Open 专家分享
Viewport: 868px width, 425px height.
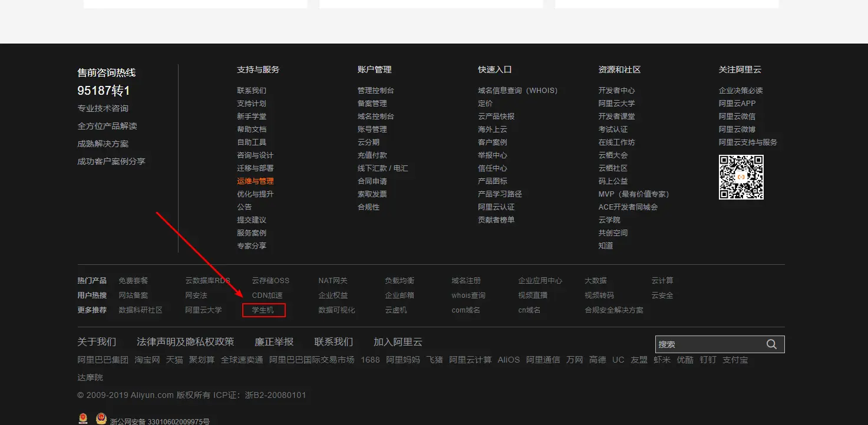point(252,246)
